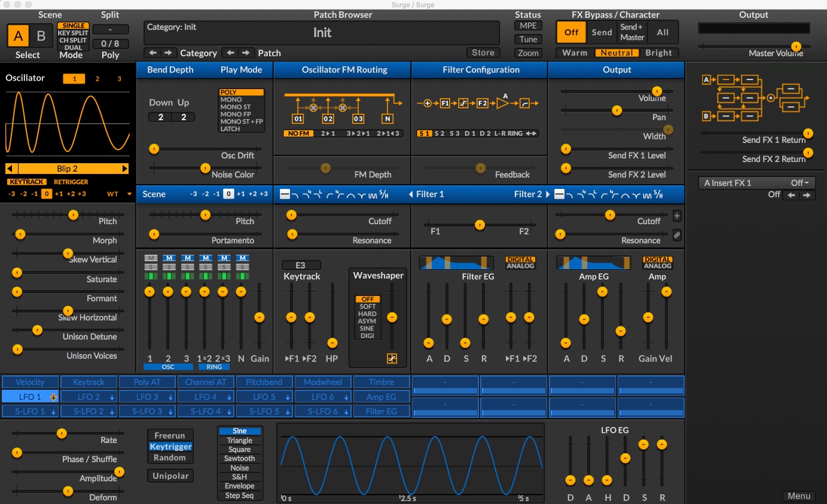The height and width of the screenshot is (504, 827).
Task: Open S-LFO 5 arrow menu
Action: [x=288, y=411]
